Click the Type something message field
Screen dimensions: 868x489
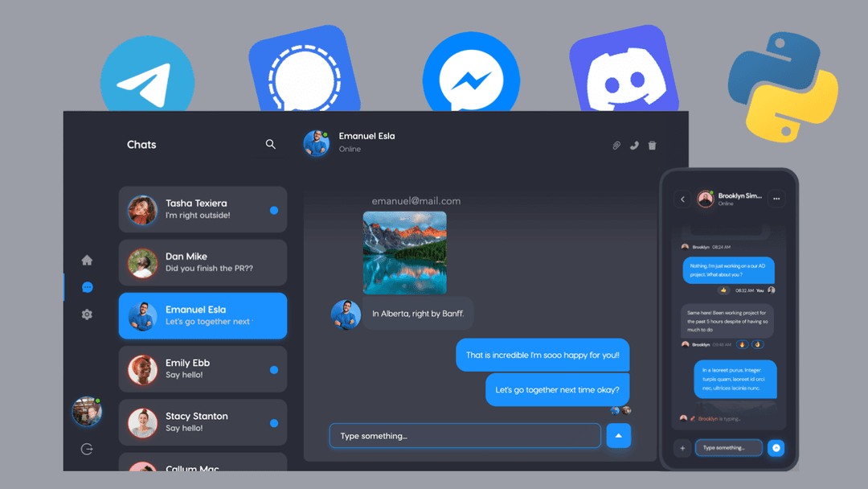tap(465, 435)
